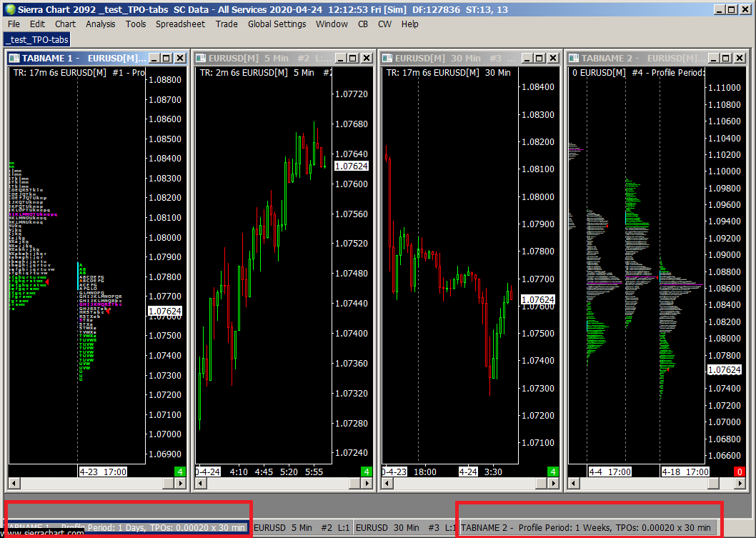
Task: Maximize the TABNAME 1 chart window
Action: [166, 59]
